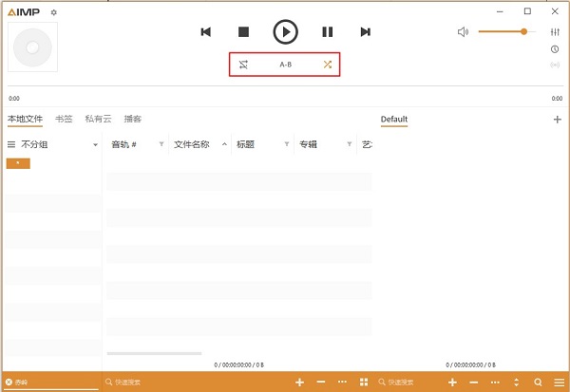Stop playback with the square button
The width and height of the screenshot is (570, 392).
[243, 32]
